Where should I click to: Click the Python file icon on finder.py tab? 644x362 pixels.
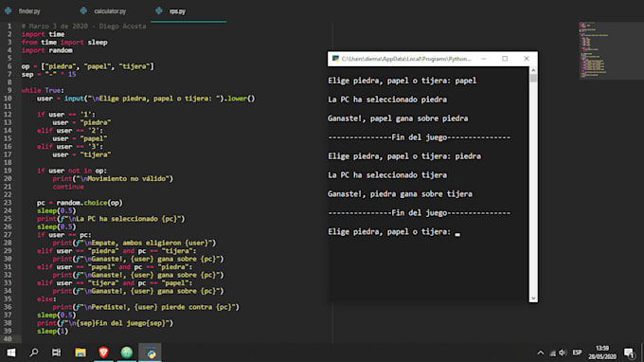coord(9,10)
